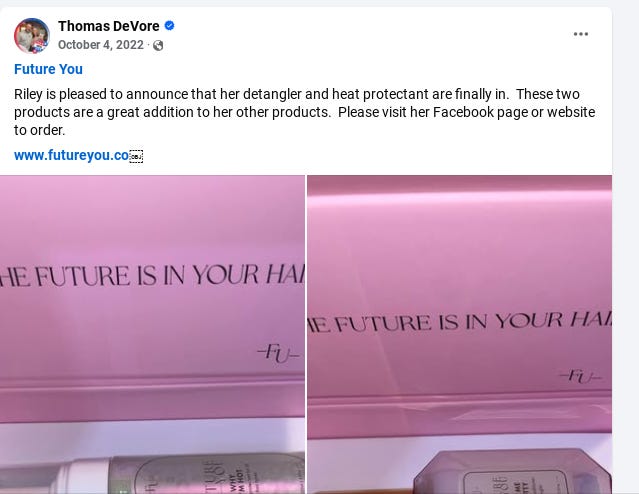The height and width of the screenshot is (494, 639).
Task: Open the left pink box photo
Action: tap(152, 335)
